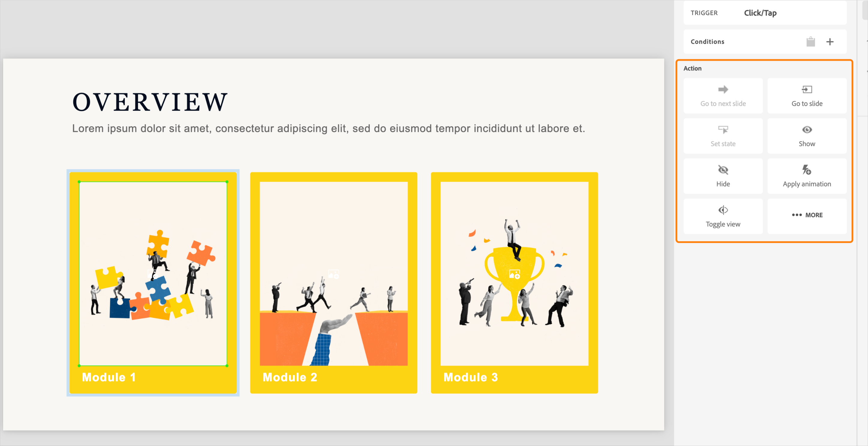Pick the Set state action
Screen dimensions: 868x446
click(x=723, y=136)
